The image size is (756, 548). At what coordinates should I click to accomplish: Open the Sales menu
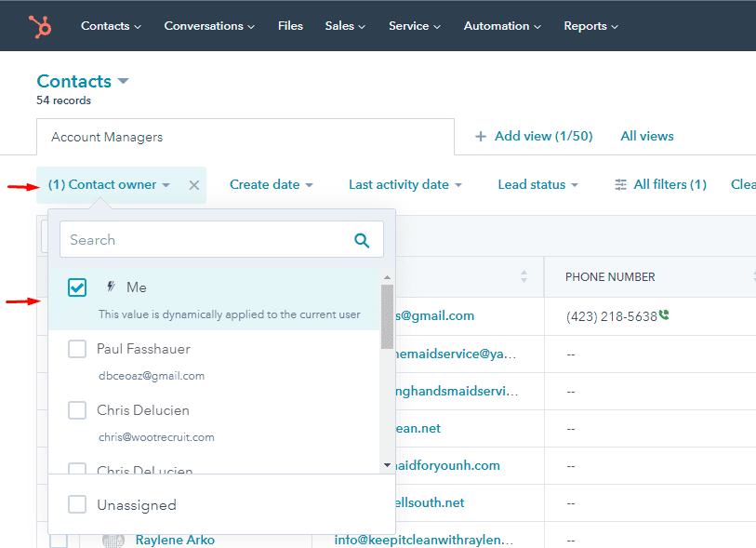345,26
